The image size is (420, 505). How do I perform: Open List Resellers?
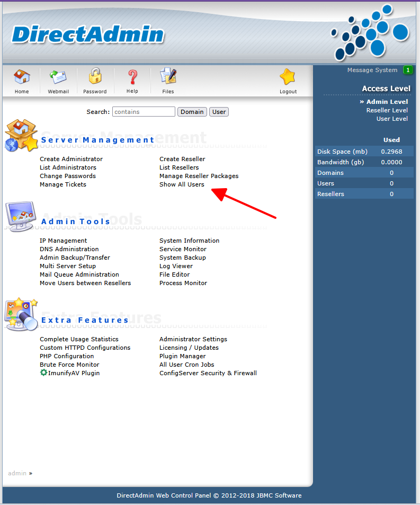[x=179, y=167]
